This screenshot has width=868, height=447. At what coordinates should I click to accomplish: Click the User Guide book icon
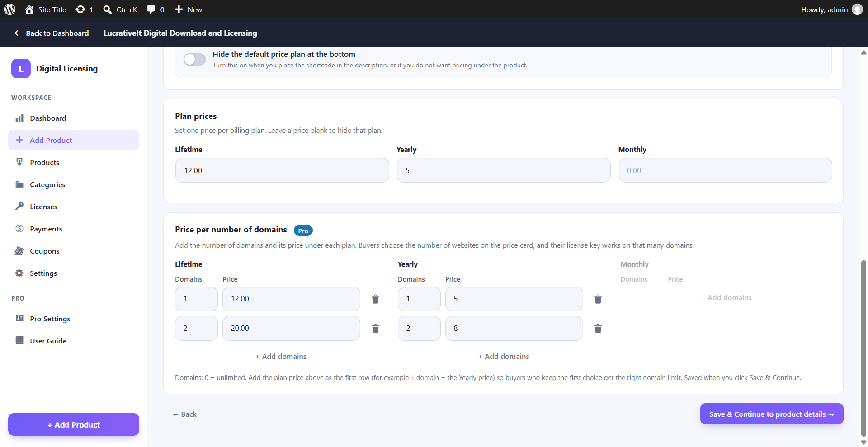point(19,340)
